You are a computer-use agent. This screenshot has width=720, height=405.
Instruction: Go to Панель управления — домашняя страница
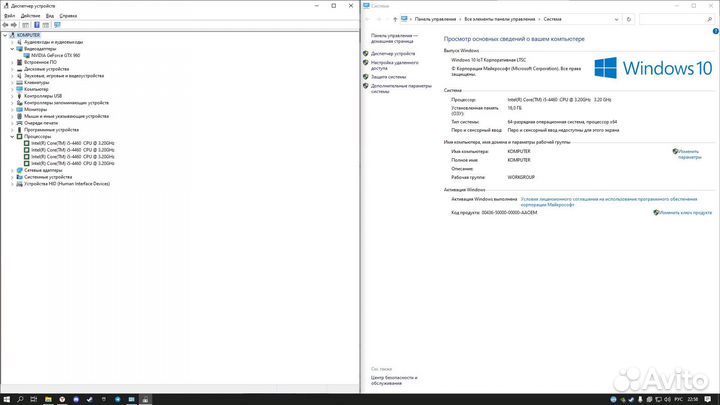(394, 38)
